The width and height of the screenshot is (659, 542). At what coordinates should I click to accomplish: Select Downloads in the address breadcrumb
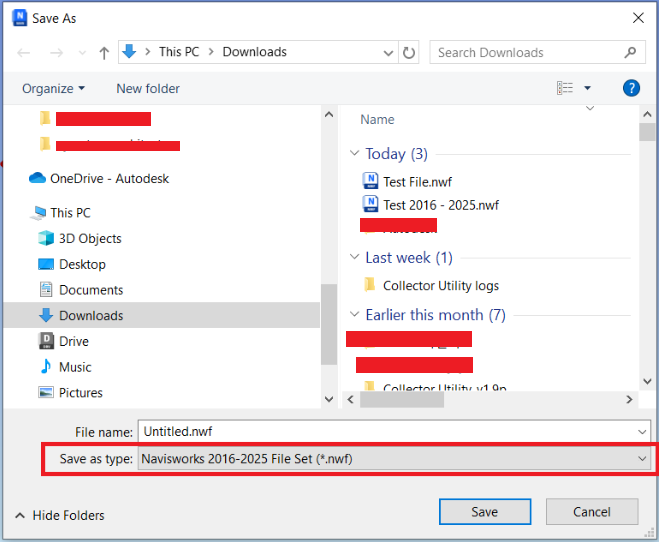tap(254, 52)
